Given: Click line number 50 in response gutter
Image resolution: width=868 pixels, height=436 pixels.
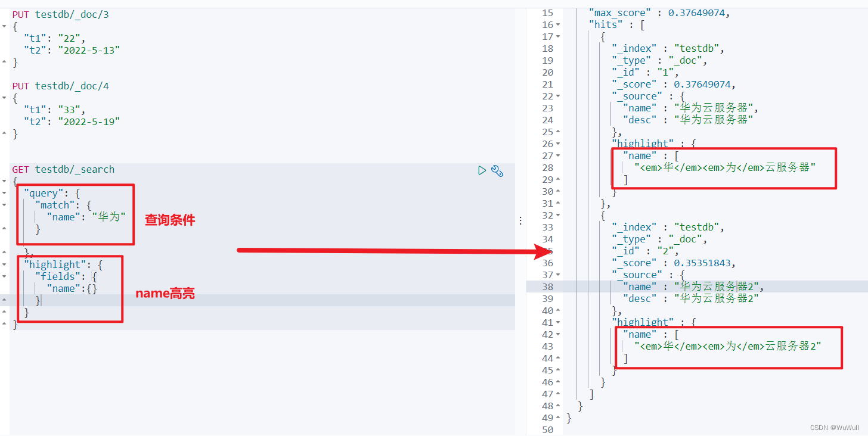Looking at the screenshot, I should (548, 429).
